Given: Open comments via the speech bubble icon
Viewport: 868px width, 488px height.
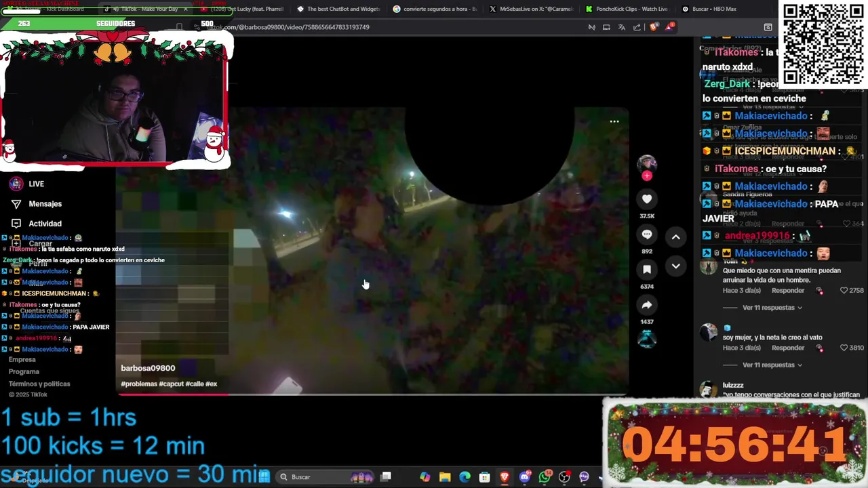Looking at the screenshot, I should [x=647, y=234].
